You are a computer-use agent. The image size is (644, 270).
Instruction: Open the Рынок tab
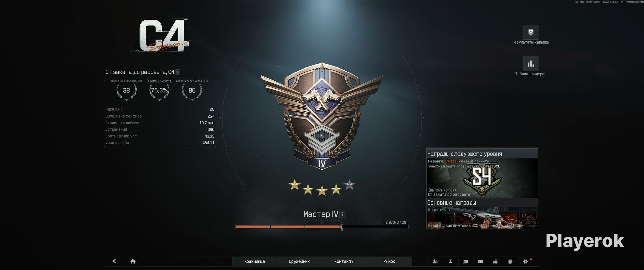click(x=389, y=261)
